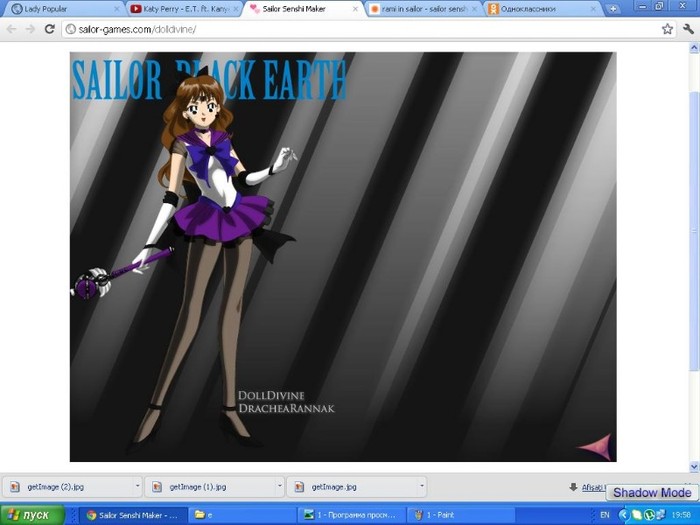The width and height of the screenshot is (700, 525).
Task: Expand options for getImage.jpg download
Action: click(x=421, y=487)
